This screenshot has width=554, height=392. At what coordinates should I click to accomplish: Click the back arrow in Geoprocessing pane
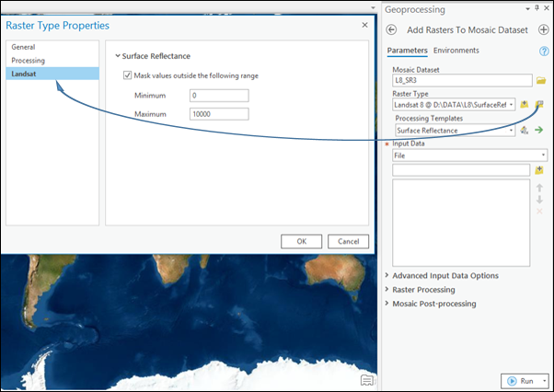[392, 29]
